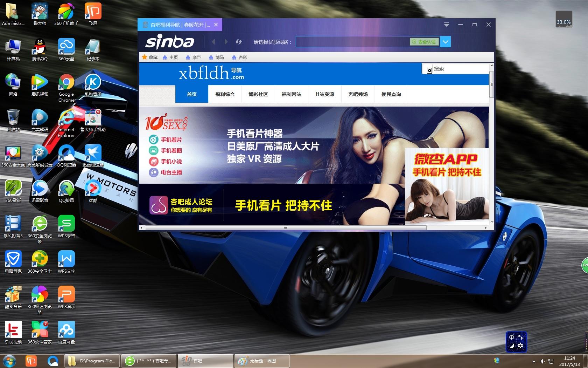Click the page's horizontal scrollbar thumb
Viewport: 588px width, 368px height.
pos(286,228)
